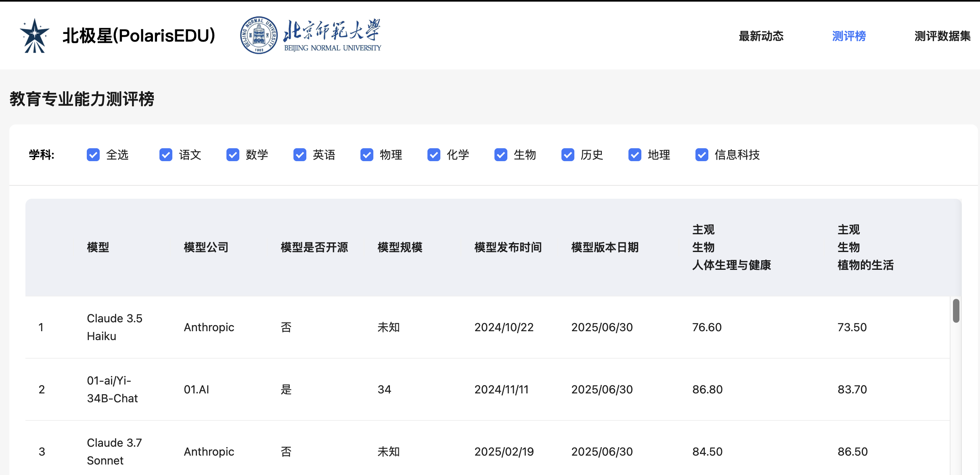Select the Claude 3.7 Sonnet model name

(114, 452)
